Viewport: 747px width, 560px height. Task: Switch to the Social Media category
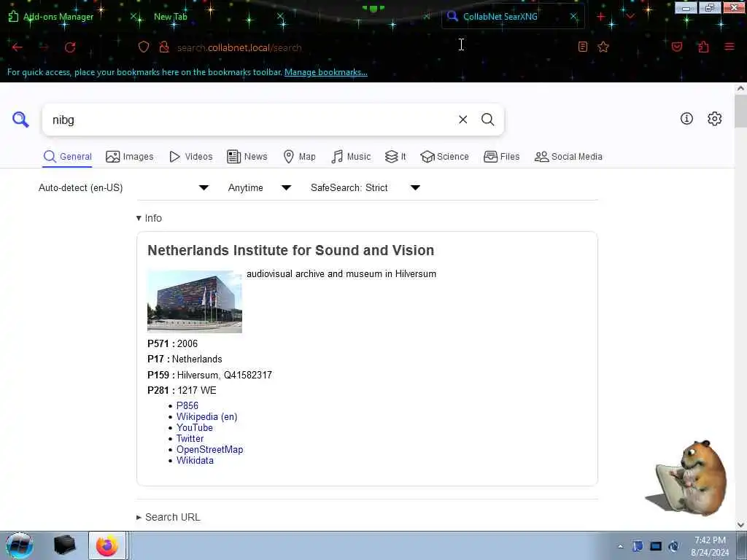coord(568,157)
